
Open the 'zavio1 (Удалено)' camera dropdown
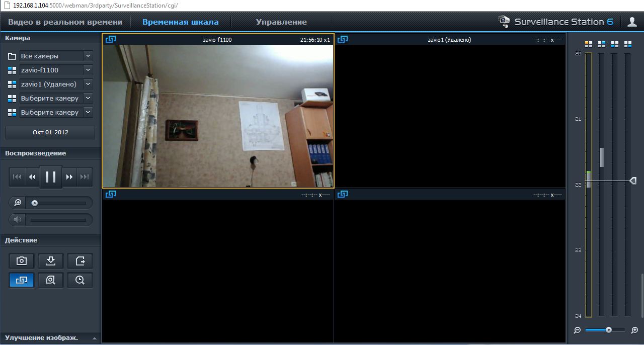(88, 84)
